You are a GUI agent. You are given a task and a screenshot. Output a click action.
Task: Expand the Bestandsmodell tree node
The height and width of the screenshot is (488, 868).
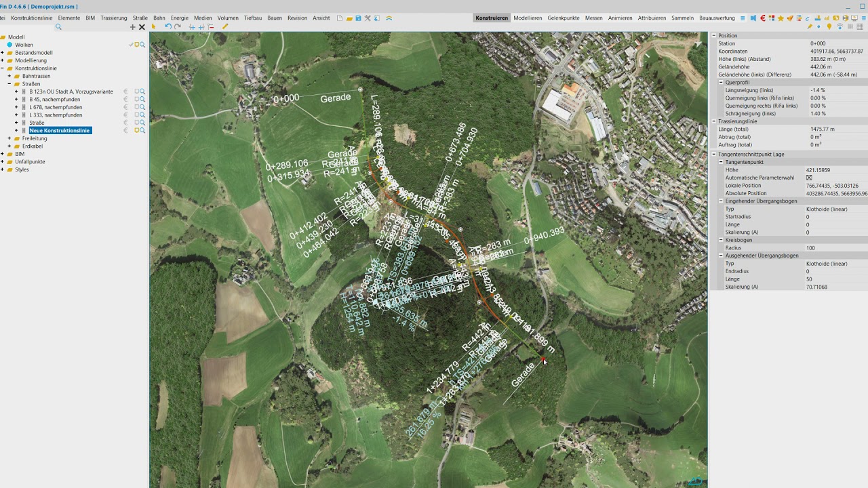click(x=2, y=52)
